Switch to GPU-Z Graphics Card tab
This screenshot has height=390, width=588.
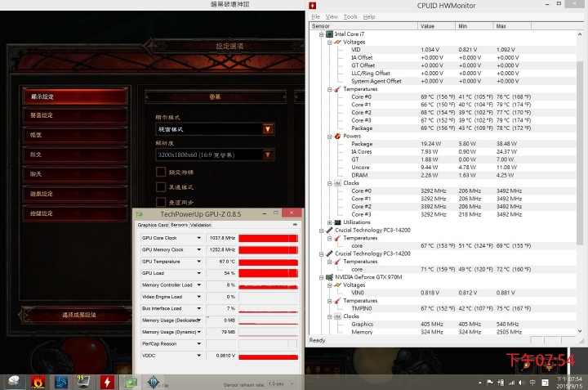coord(153,225)
